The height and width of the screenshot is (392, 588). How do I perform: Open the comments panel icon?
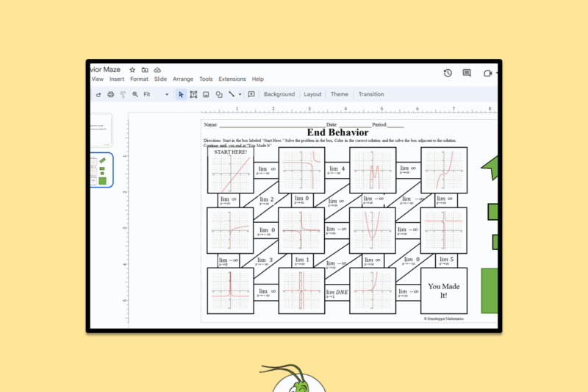[467, 73]
